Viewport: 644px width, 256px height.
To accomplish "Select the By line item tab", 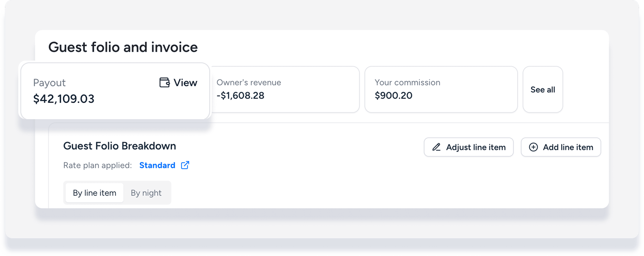I will click(95, 193).
